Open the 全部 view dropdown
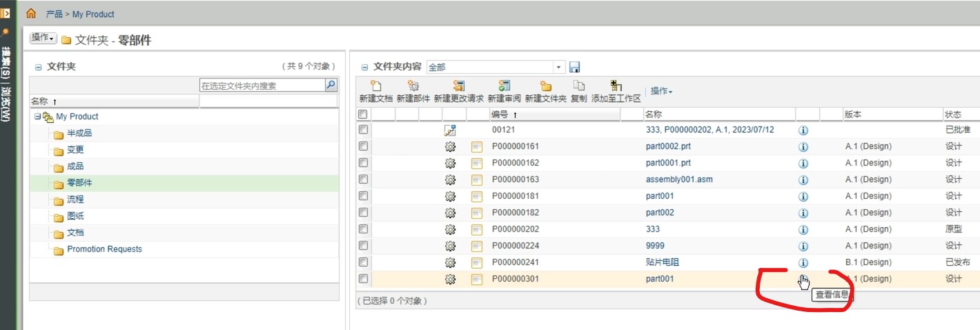The image size is (980, 330). point(558,67)
